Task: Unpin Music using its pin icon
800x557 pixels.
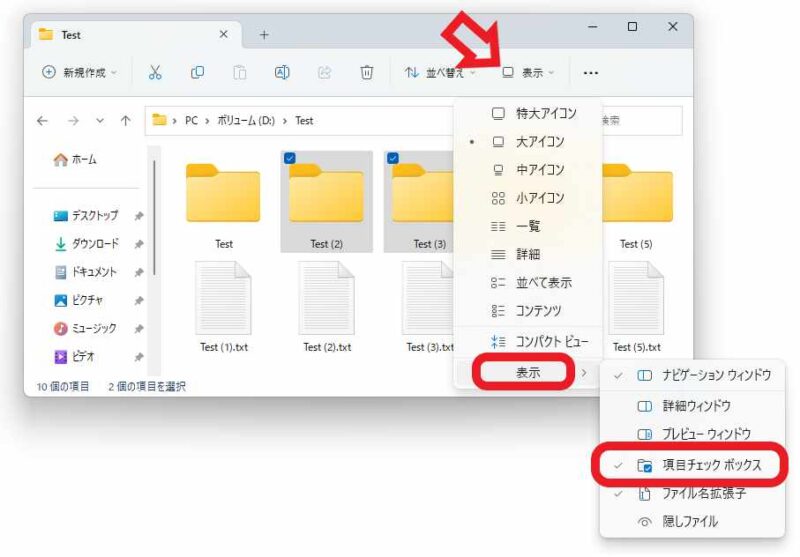Action: point(138,328)
